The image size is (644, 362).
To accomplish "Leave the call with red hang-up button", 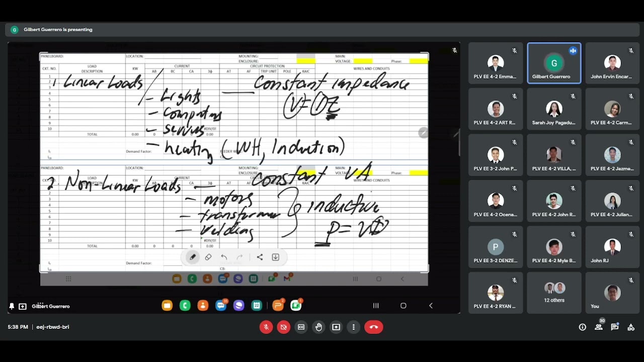I will pos(374,327).
